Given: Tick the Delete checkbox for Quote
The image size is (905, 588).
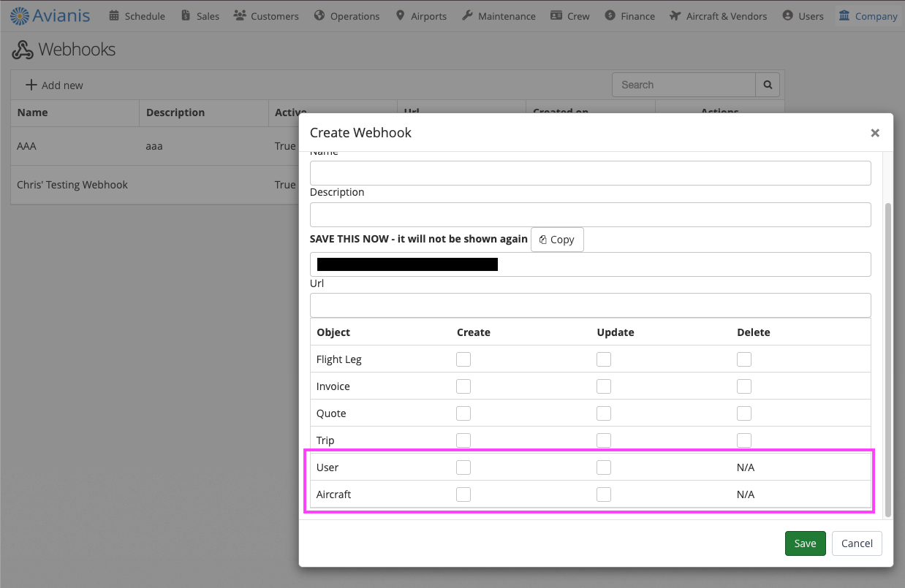Looking at the screenshot, I should coord(744,413).
